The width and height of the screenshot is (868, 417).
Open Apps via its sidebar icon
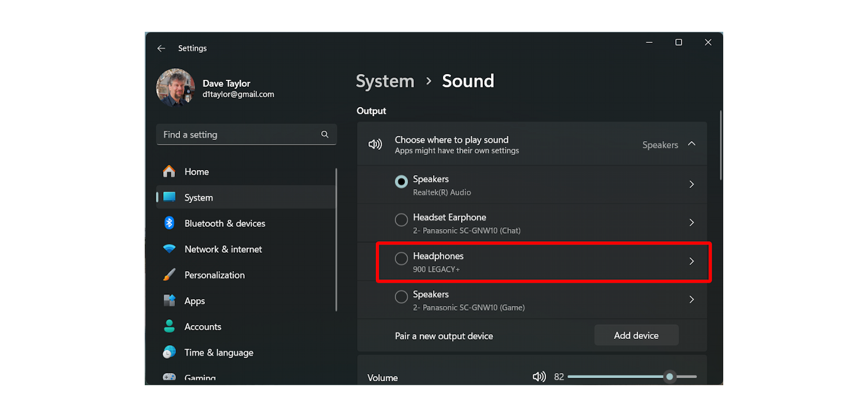(169, 301)
